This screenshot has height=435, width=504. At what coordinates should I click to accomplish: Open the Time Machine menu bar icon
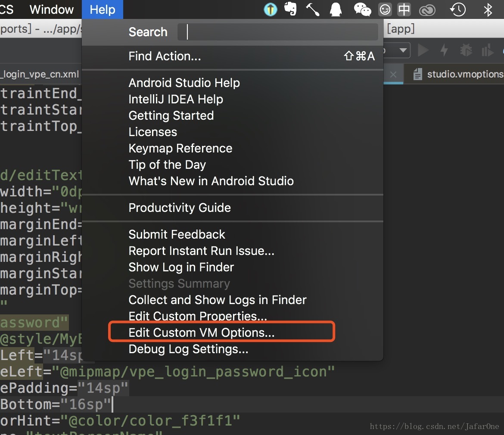pyautogui.click(x=457, y=9)
